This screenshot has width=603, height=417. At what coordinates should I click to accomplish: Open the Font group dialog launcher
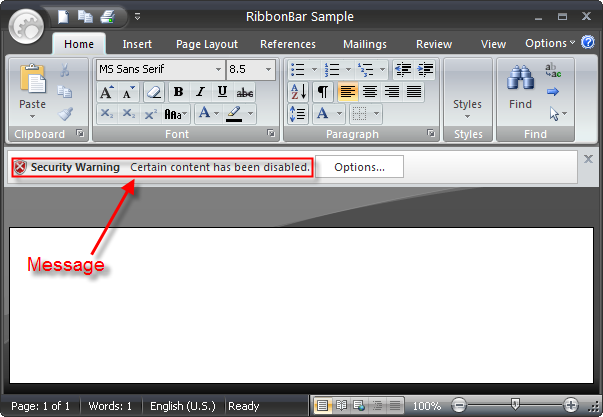click(x=271, y=133)
